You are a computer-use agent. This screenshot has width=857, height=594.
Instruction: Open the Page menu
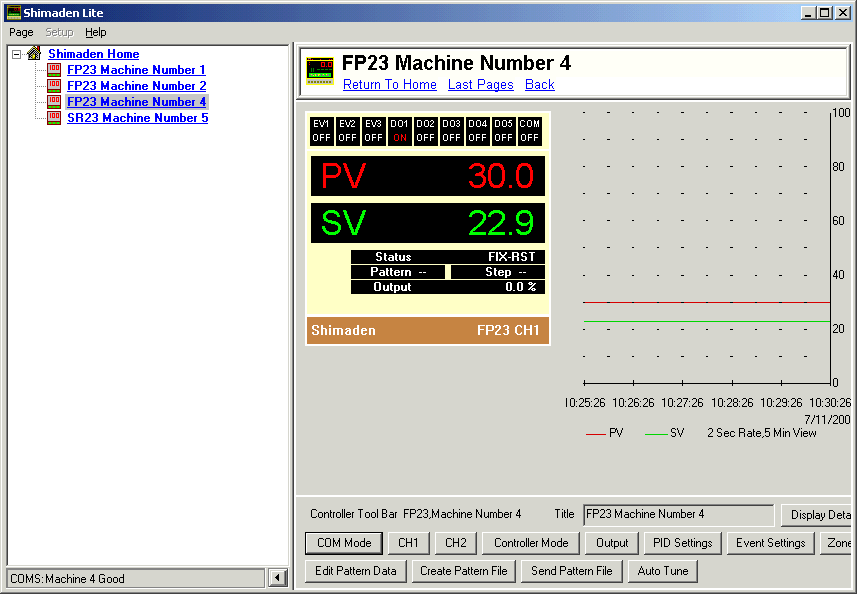[x=21, y=32]
